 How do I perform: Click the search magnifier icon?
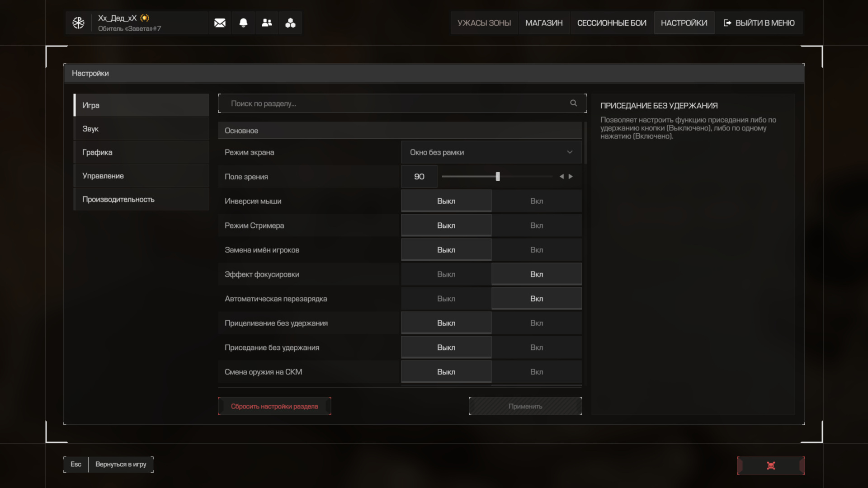point(573,103)
